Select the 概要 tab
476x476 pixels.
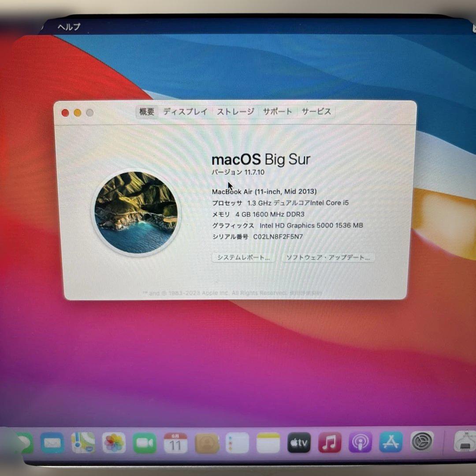click(147, 112)
